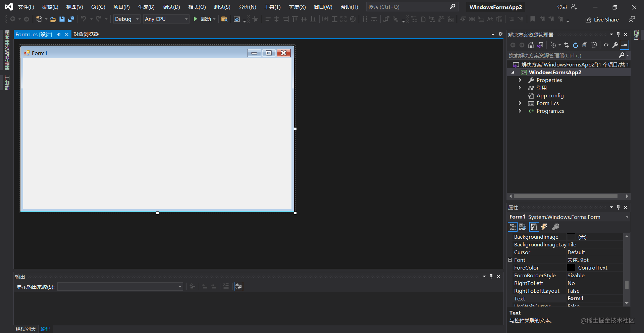Click the Show All Files icon
The height and width of the screenshot is (333, 644).
click(594, 45)
